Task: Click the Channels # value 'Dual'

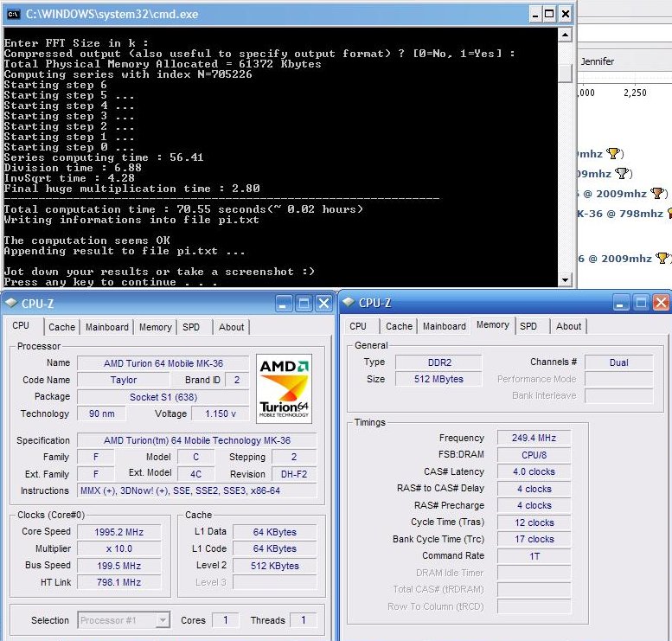Action: coord(619,362)
